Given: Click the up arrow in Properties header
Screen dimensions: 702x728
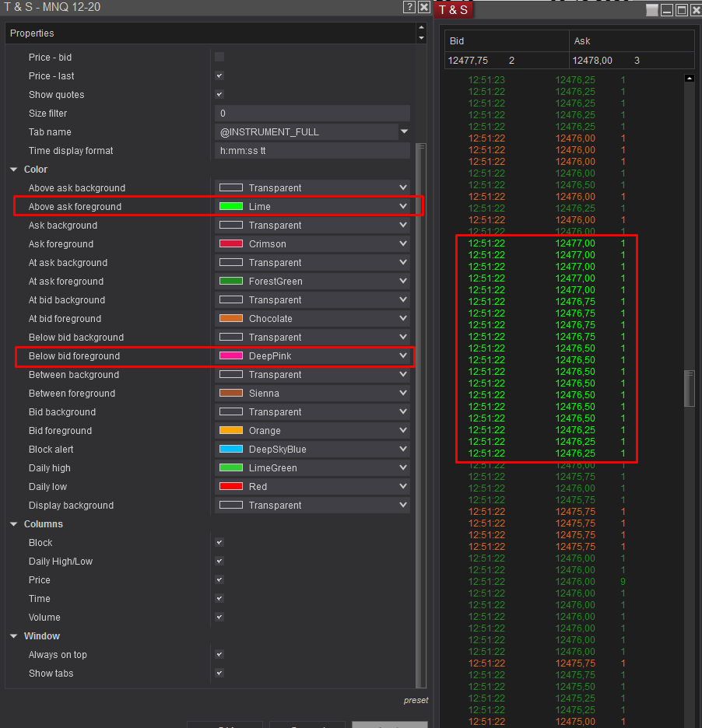Looking at the screenshot, I should click(x=421, y=28).
